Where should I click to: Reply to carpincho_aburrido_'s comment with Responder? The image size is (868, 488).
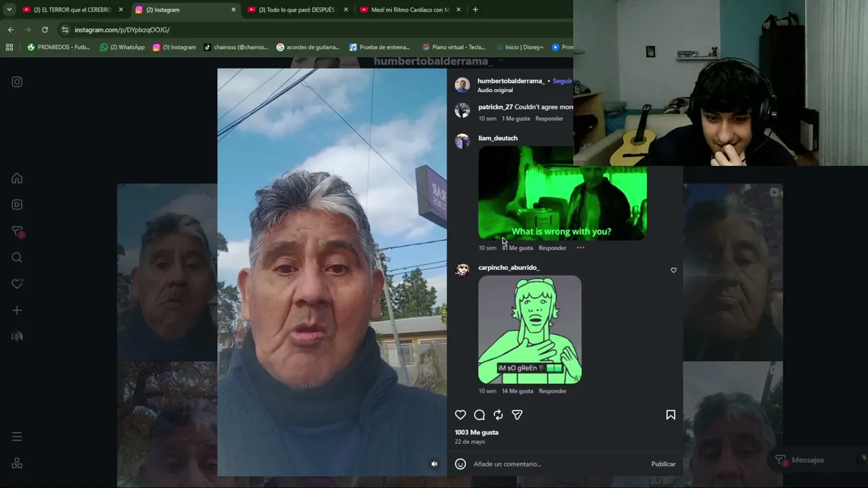coord(553,391)
